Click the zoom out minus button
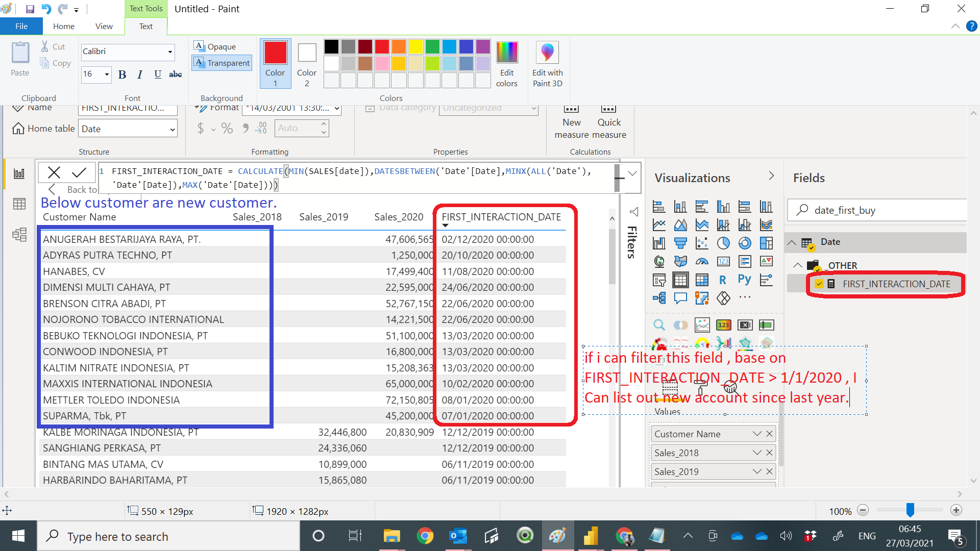 (863, 510)
